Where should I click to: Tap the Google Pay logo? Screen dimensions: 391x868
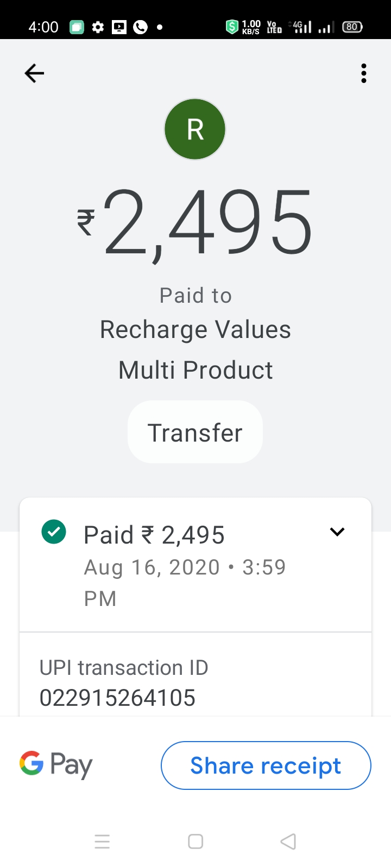pyautogui.click(x=56, y=765)
